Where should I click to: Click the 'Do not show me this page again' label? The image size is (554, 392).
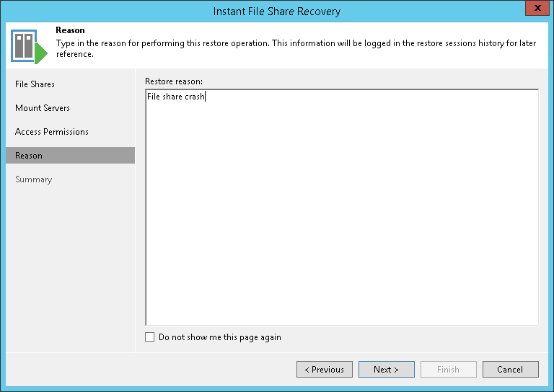(x=219, y=337)
